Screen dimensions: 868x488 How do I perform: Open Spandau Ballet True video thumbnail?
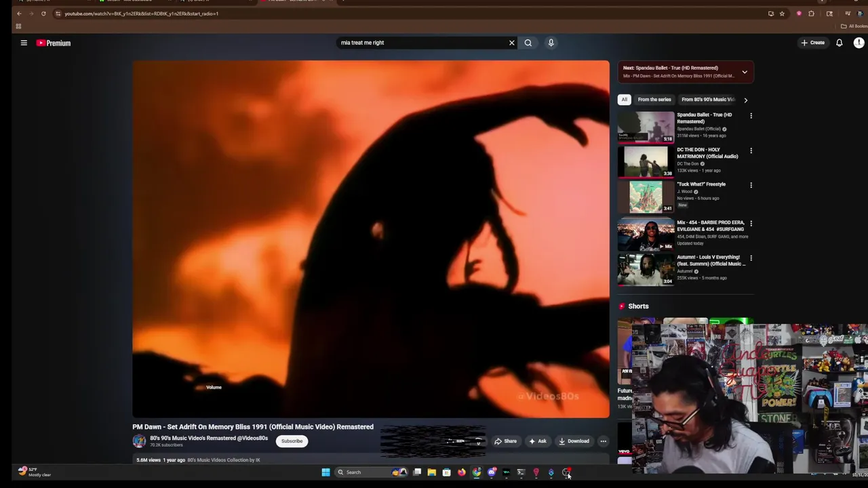pos(646,127)
